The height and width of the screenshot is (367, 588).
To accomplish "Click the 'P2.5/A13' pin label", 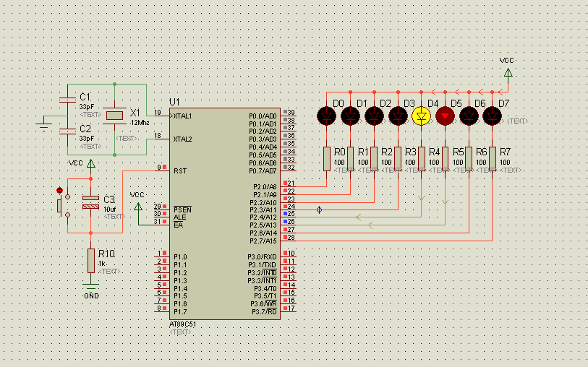I will [263, 225].
